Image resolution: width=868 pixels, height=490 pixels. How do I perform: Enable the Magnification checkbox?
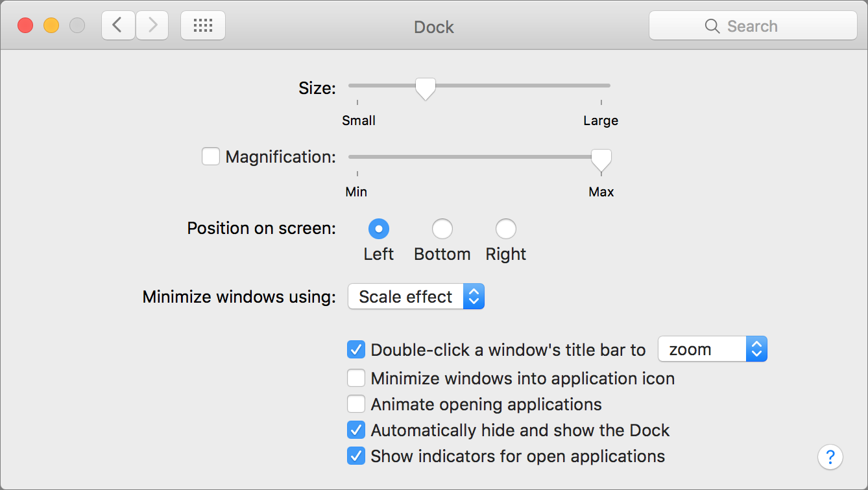pos(211,157)
